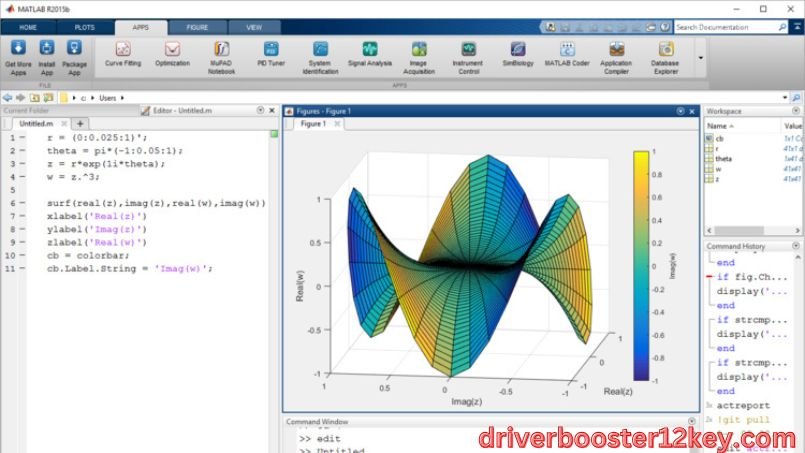This screenshot has height=453, width=805.
Task: Click the search folder icon at address bar end
Action: [796, 98]
